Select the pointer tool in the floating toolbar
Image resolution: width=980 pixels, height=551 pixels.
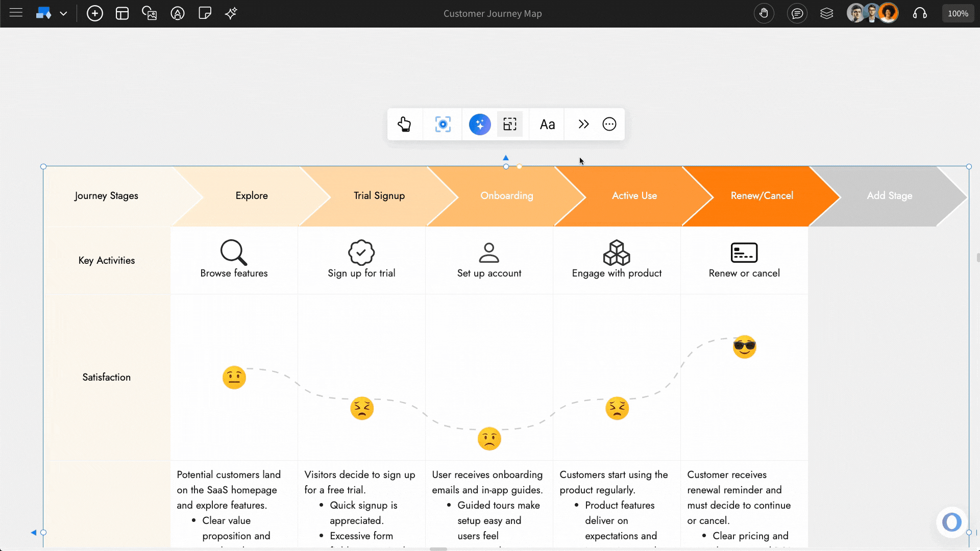coord(405,124)
